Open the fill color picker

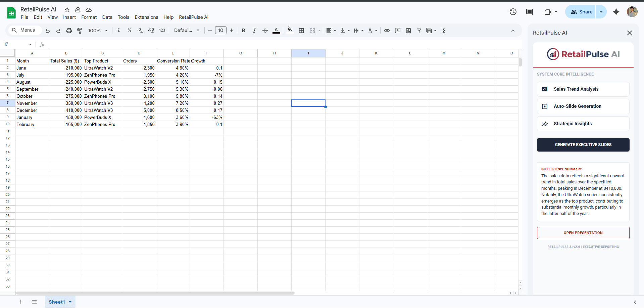pos(290,30)
